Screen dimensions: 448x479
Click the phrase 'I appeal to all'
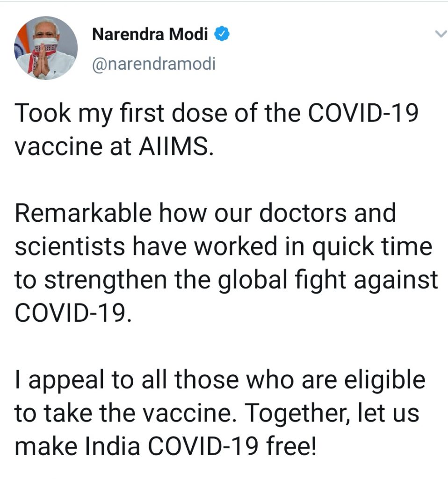[91, 381]
